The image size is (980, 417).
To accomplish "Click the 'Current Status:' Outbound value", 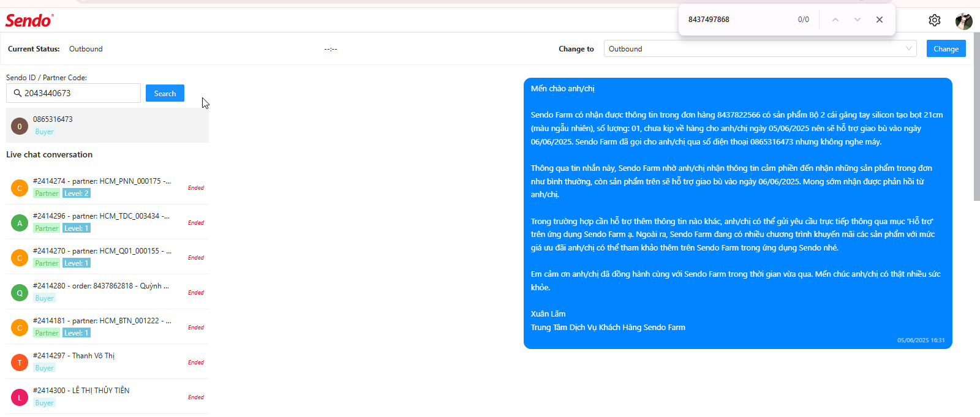I will (86, 49).
